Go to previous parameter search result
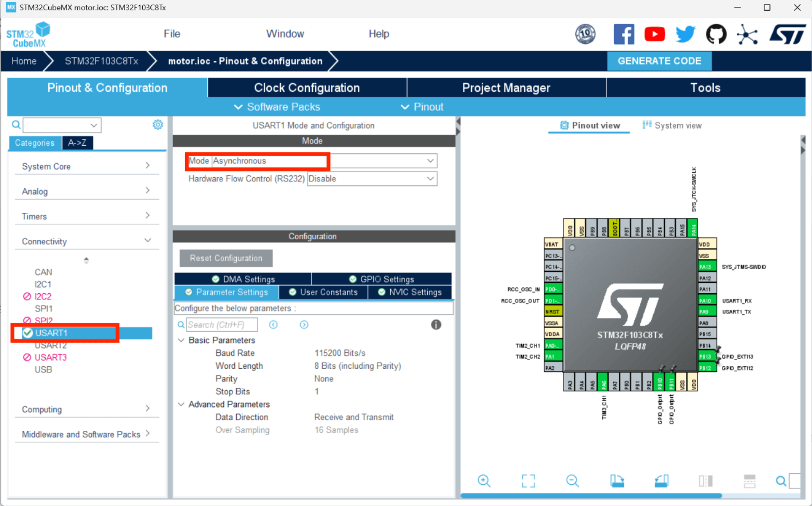 pyautogui.click(x=274, y=325)
